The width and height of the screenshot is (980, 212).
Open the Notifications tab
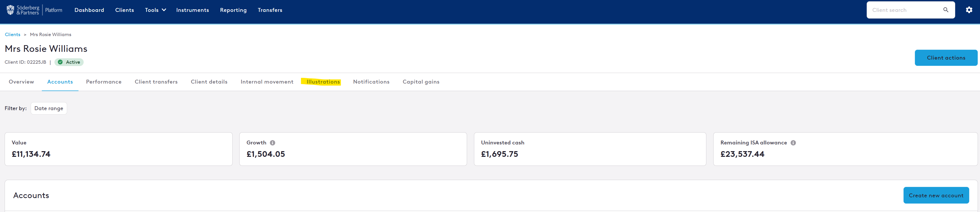point(371,82)
